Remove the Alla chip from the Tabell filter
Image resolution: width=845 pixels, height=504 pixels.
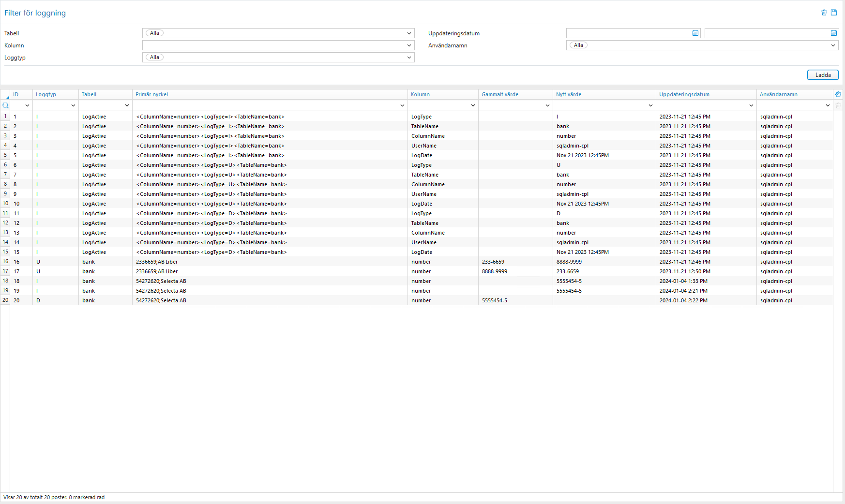pyautogui.click(x=154, y=33)
